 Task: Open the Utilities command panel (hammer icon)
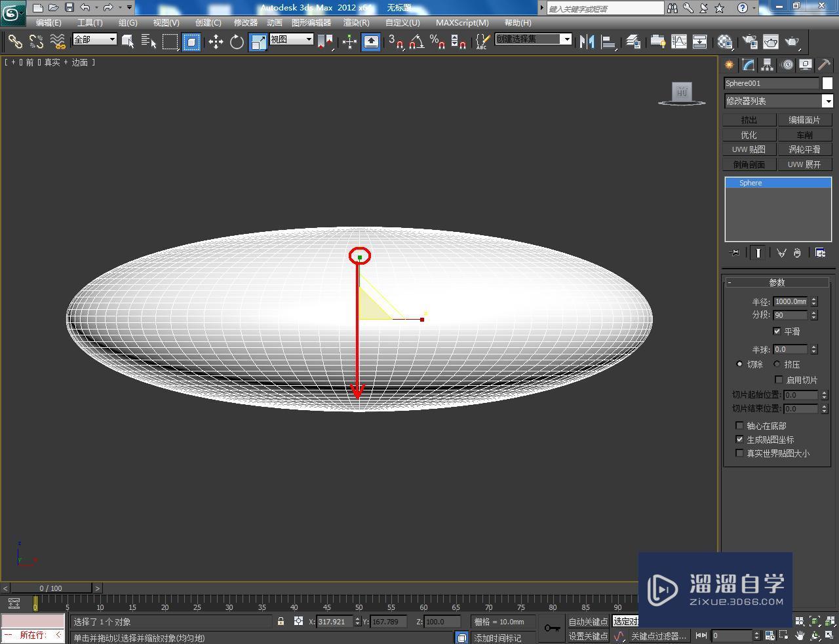824,65
